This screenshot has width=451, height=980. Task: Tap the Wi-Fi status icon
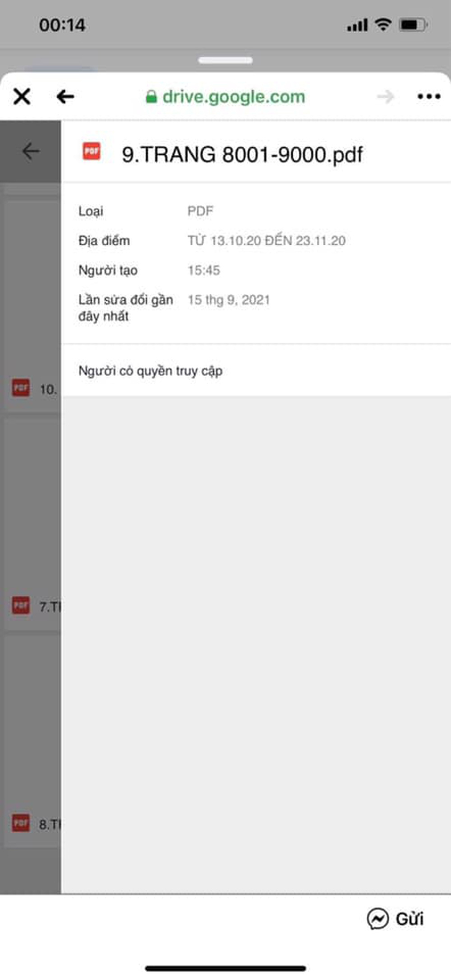coord(383,24)
